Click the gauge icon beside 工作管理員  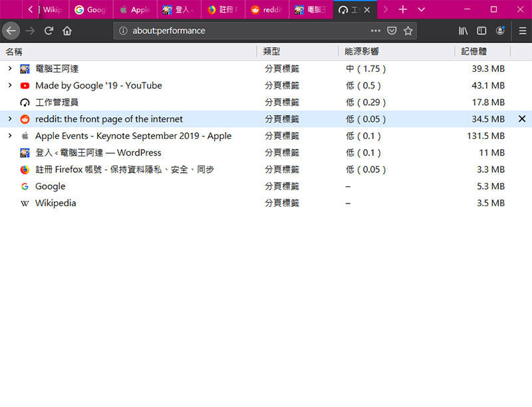25,102
